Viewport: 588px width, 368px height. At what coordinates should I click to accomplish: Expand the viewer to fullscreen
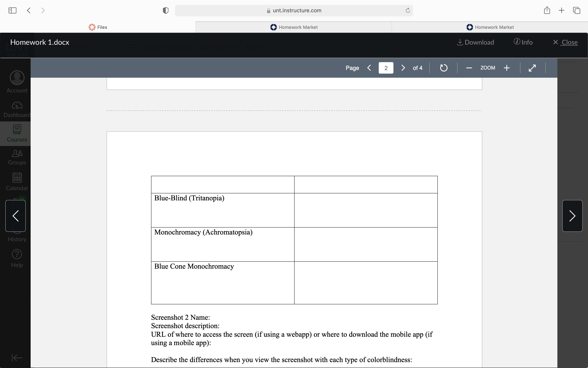pos(532,68)
